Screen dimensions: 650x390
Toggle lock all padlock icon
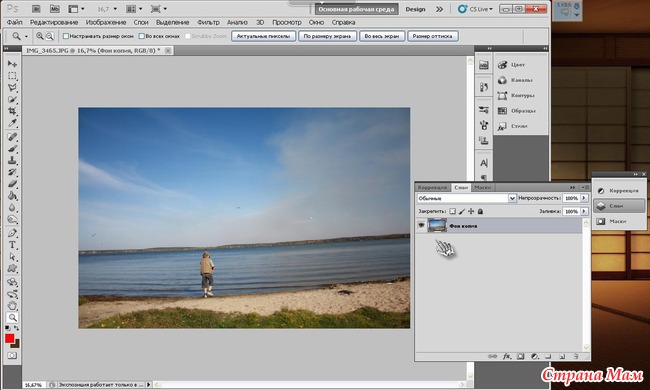click(480, 211)
